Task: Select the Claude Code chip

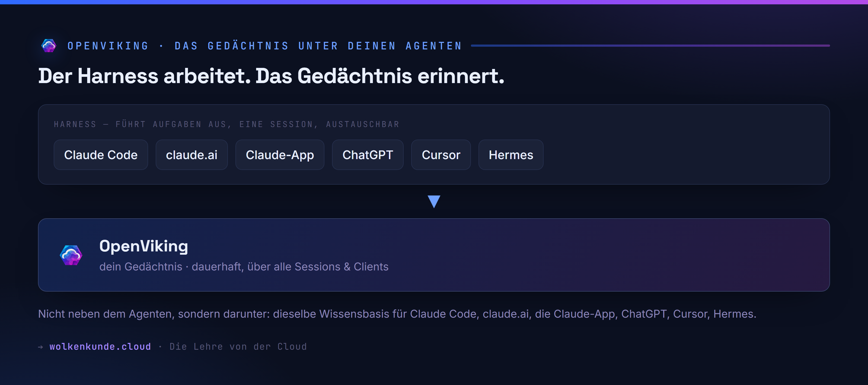Action: pos(101,155)
